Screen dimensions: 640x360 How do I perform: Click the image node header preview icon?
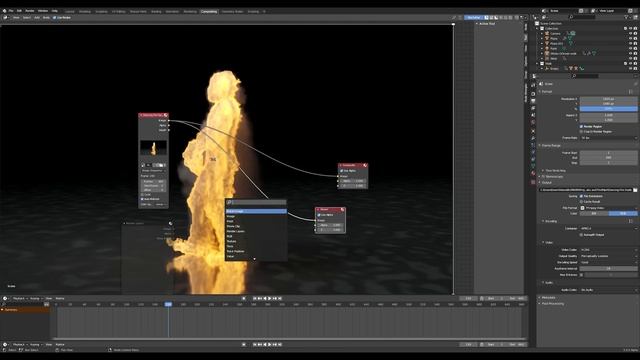[x=165, y=116]
